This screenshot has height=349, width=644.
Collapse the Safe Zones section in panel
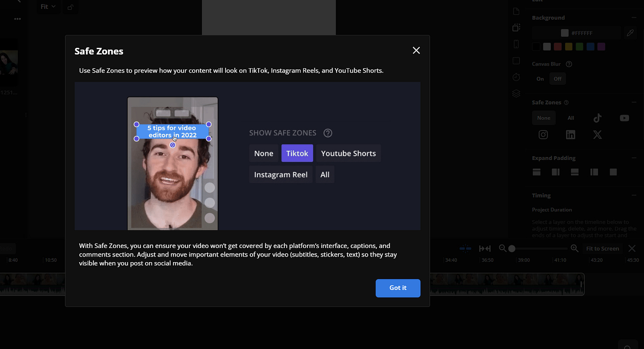click(634, 102)
